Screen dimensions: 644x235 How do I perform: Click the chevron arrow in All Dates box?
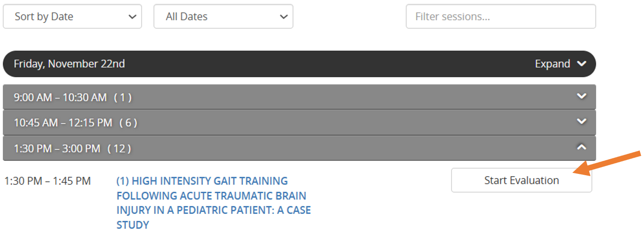pos(283,17)
